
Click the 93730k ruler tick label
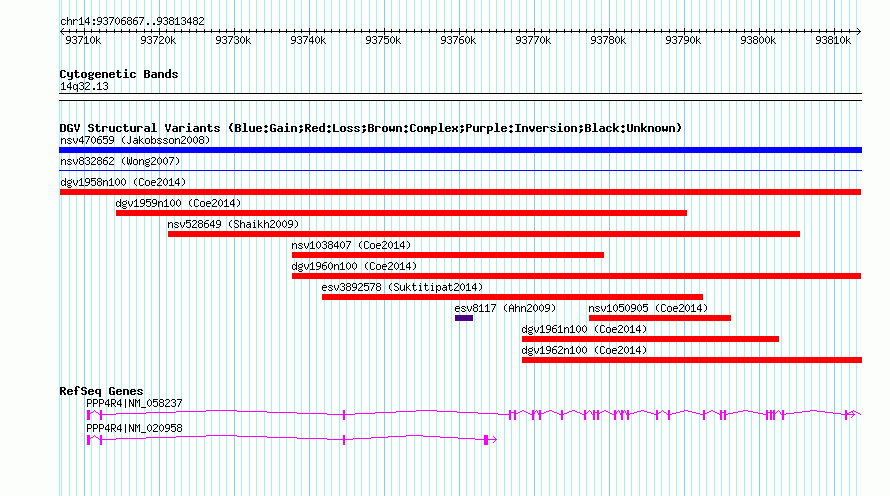[x=233, y=40]
